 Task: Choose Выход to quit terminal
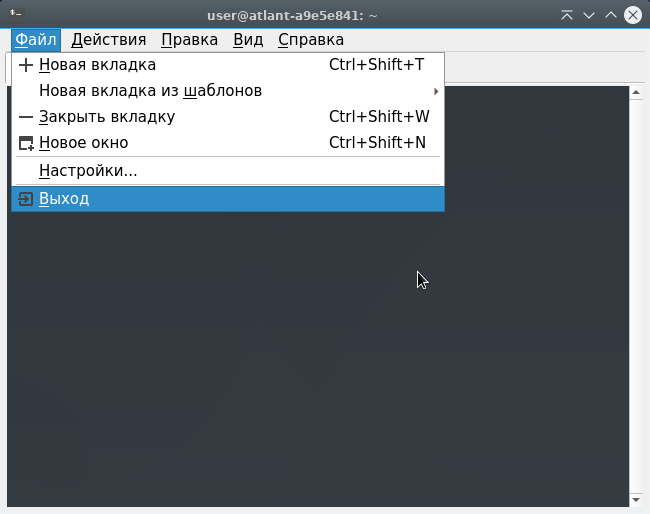[x=228, y=199]
